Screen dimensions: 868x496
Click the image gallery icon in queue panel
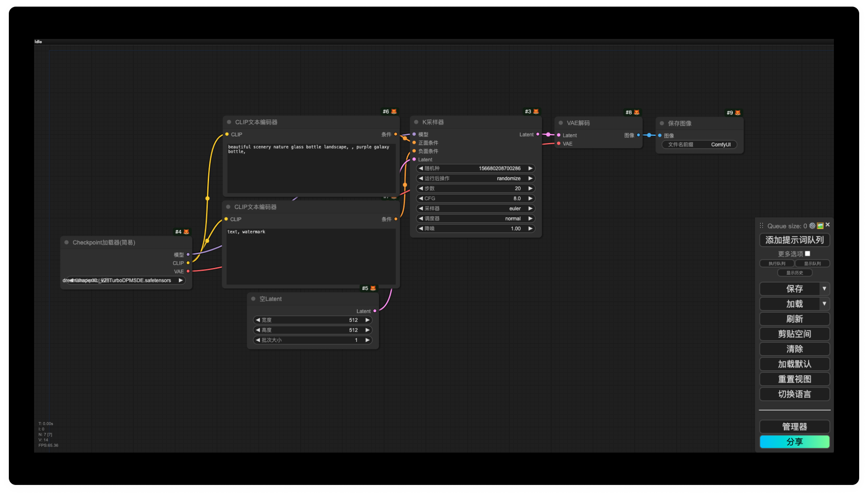[820, 226]
